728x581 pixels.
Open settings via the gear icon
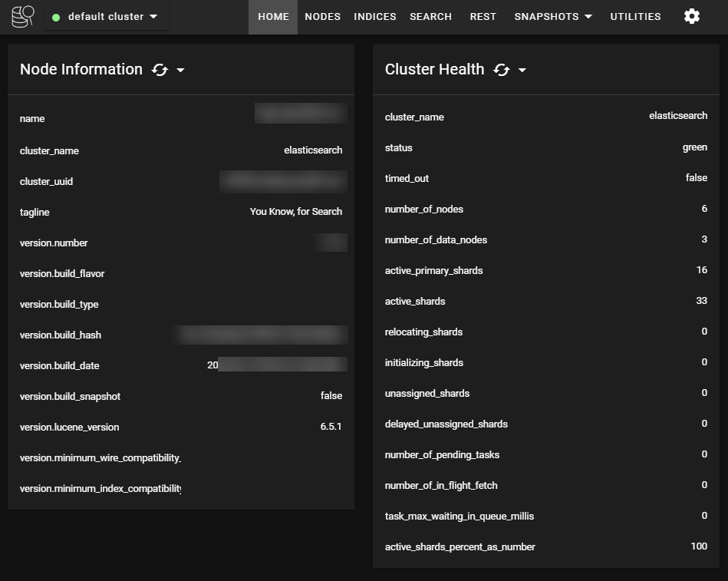[x=692, y=16]
